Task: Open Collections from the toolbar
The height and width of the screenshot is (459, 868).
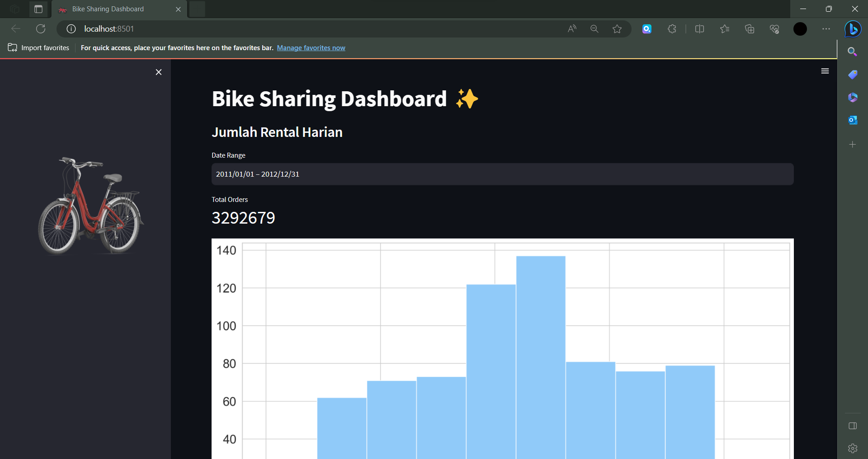Action: (750, 28)
